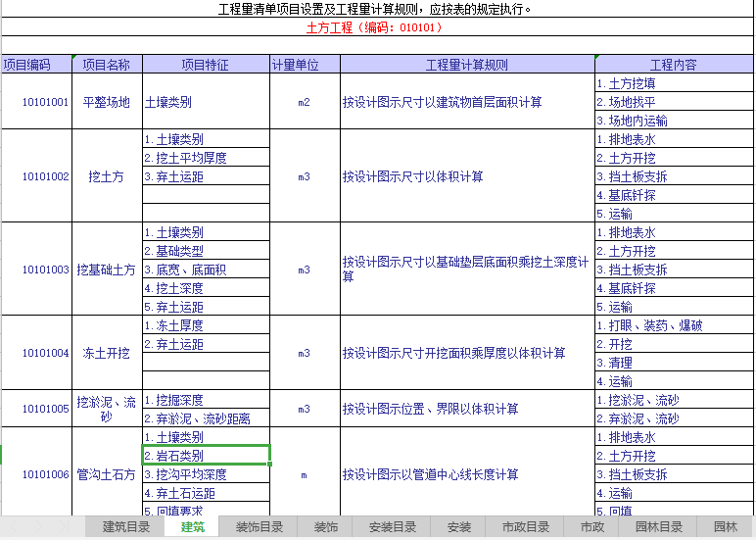756x540 pixels.
Task: Switch to the 装饰 sheet tab
Action: (325, 527)
